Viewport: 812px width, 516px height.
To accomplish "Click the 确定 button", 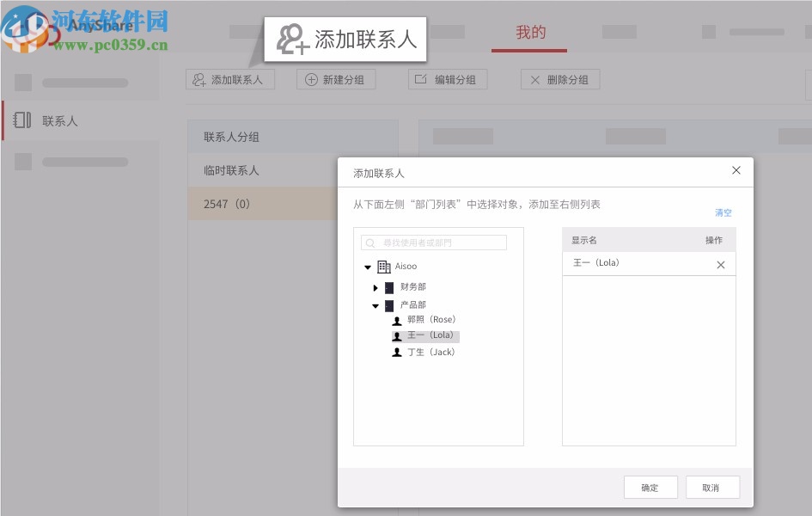I will pyautogui.click(x=650, y=487).
